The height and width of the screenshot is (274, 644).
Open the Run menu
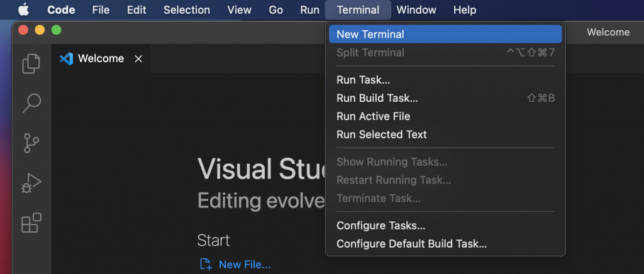click(x=309, y=10)
